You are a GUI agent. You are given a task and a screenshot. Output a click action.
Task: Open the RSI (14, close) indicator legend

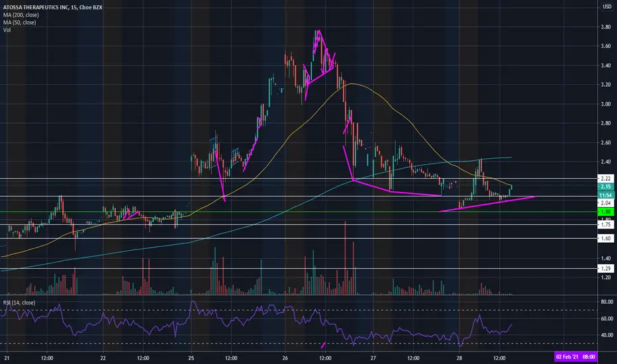pyautogui.click(x=19, y=302)
